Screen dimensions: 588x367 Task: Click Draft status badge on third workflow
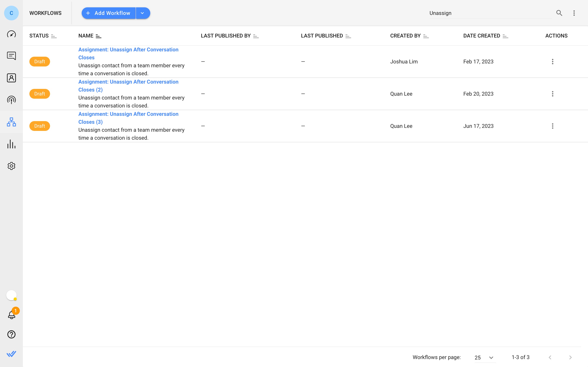40,126
